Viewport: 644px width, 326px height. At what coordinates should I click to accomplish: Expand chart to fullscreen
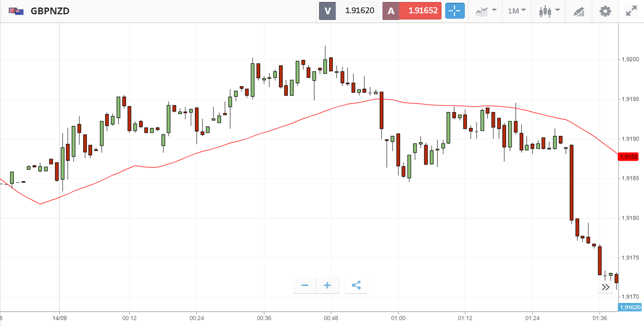(631, 11)
